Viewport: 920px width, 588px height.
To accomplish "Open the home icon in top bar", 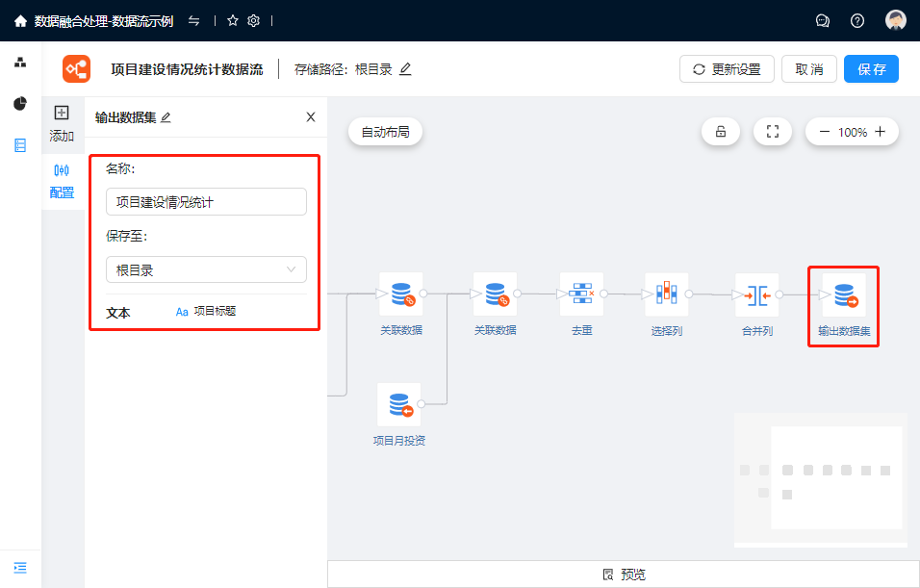I will point(20,20).
